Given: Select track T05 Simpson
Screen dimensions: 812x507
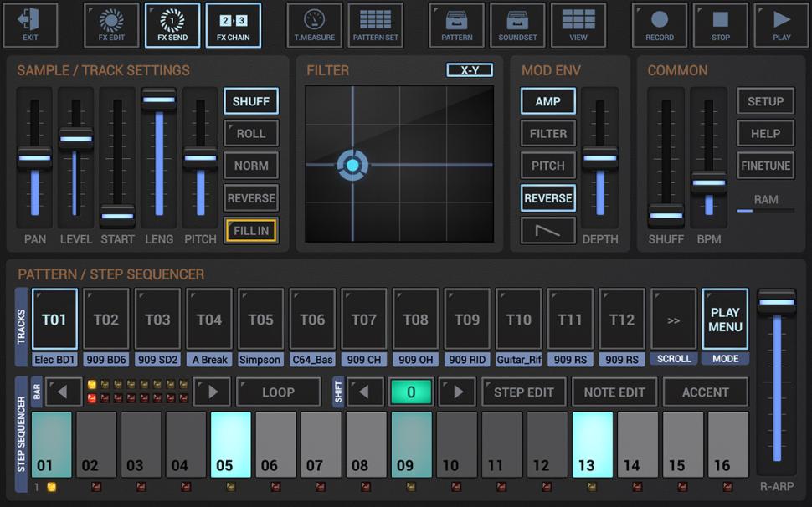Looking at the screenshot, I should [260, 320].
